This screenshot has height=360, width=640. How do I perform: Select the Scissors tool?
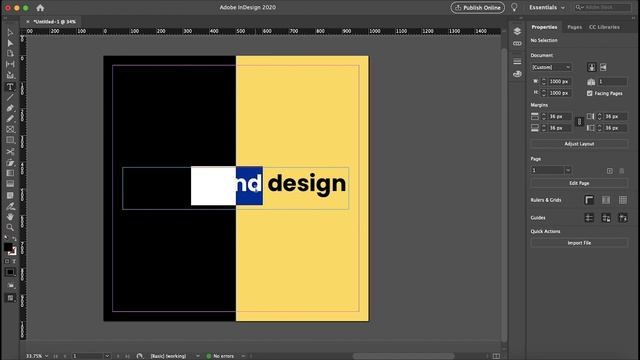click(10, 151)
